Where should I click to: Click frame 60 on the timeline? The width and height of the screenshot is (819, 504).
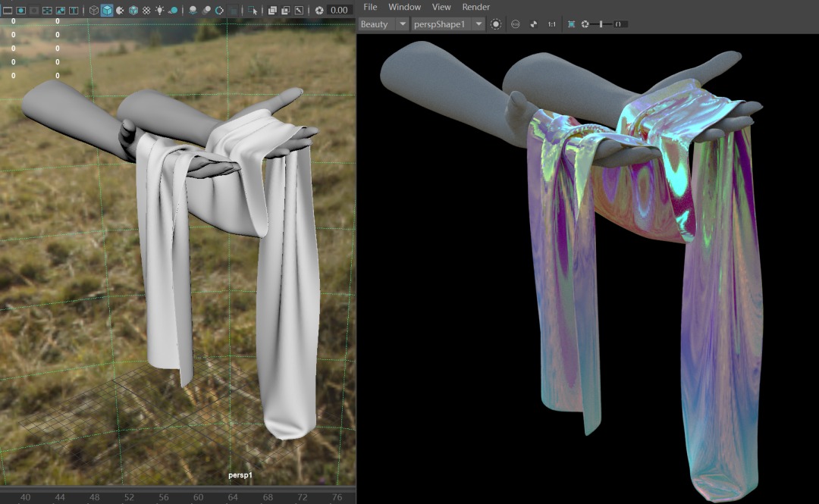pos(199,497)
